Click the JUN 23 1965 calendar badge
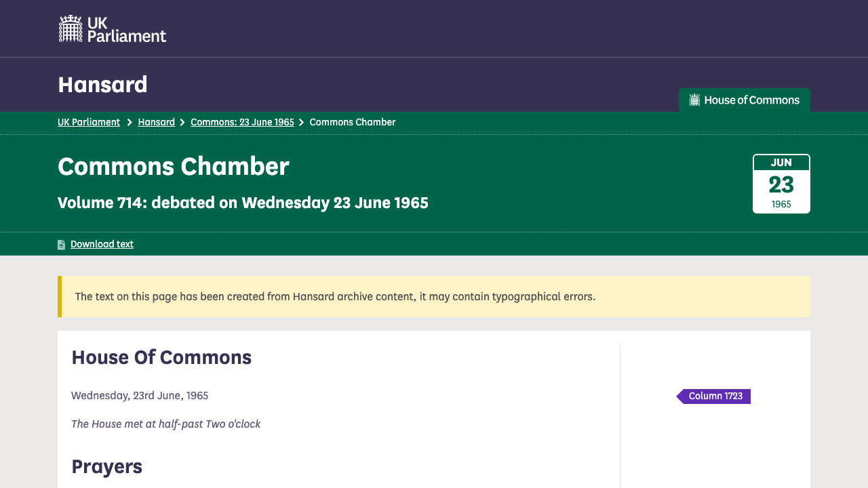The width and height of the screenshot is (868, 488). click(781, 184)
